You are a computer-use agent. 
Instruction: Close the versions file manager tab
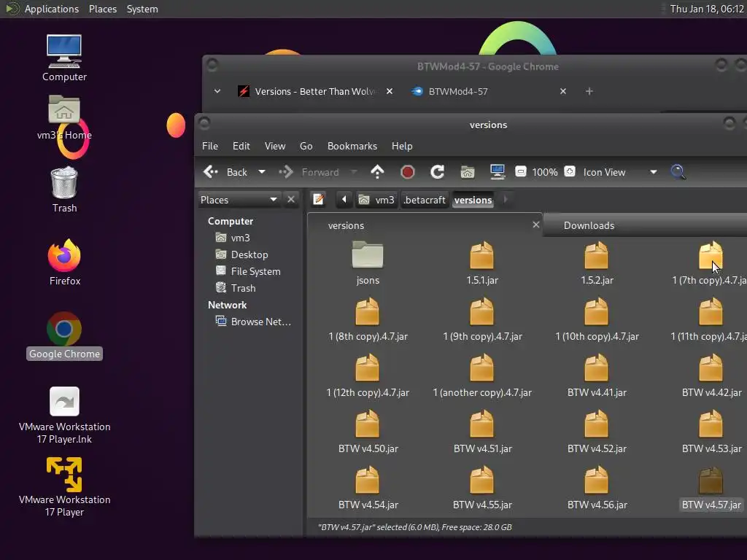point(536,225)
